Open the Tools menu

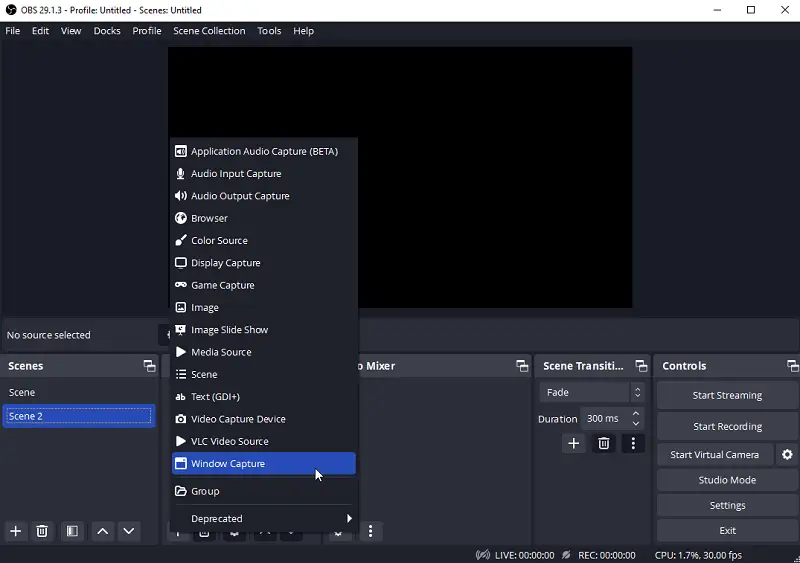(269, 31)
